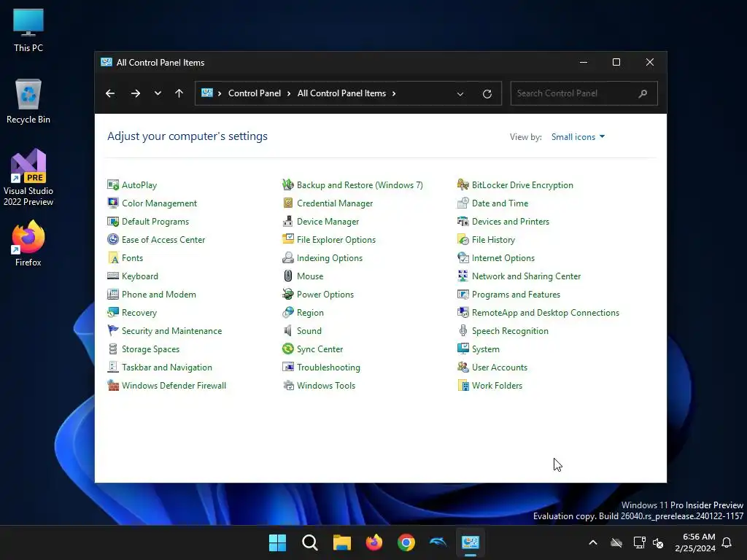Launch Google Chrome from the taskbar

406,542
